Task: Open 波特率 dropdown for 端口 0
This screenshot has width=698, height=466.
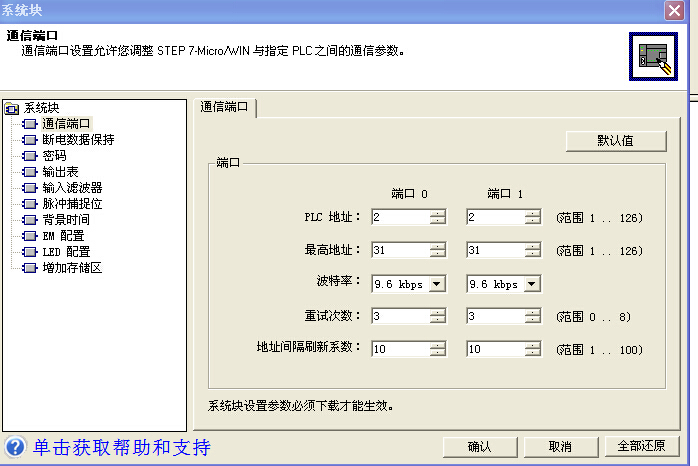Action: pos(437,284)
